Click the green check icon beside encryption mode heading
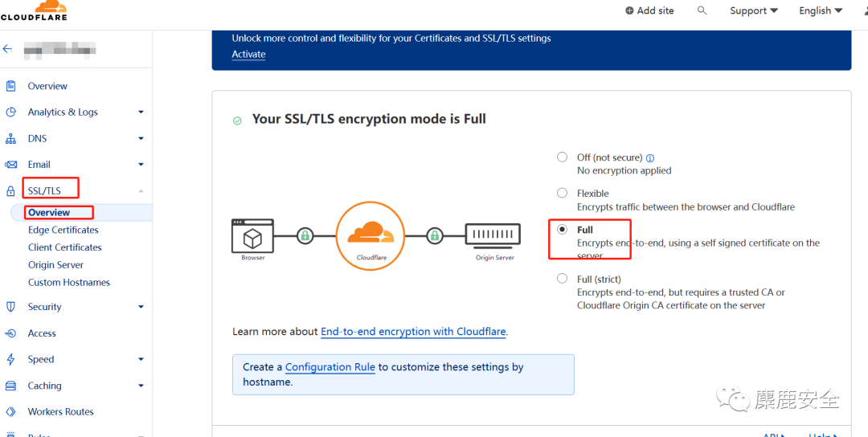868x437 pixels. pyautogui.click(x=237, y=120)
